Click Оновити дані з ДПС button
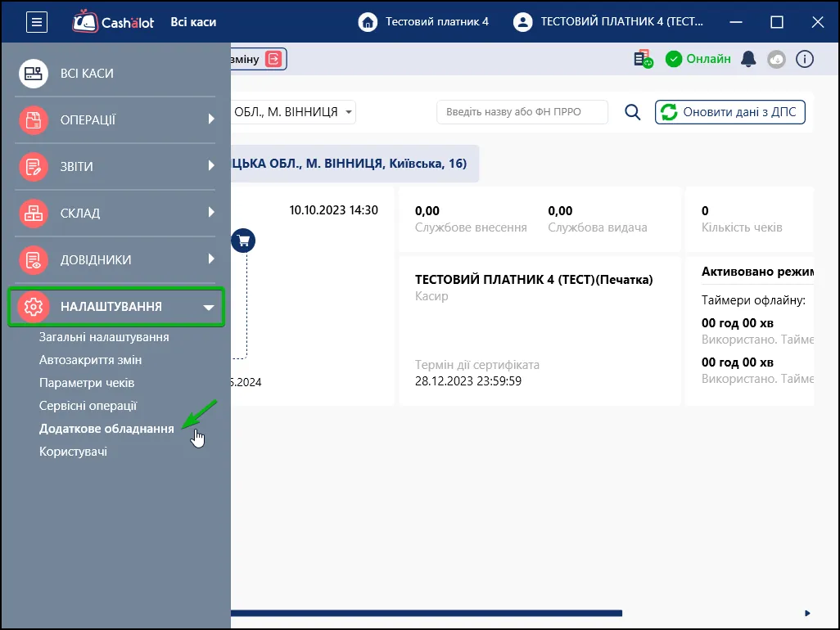 729,112
